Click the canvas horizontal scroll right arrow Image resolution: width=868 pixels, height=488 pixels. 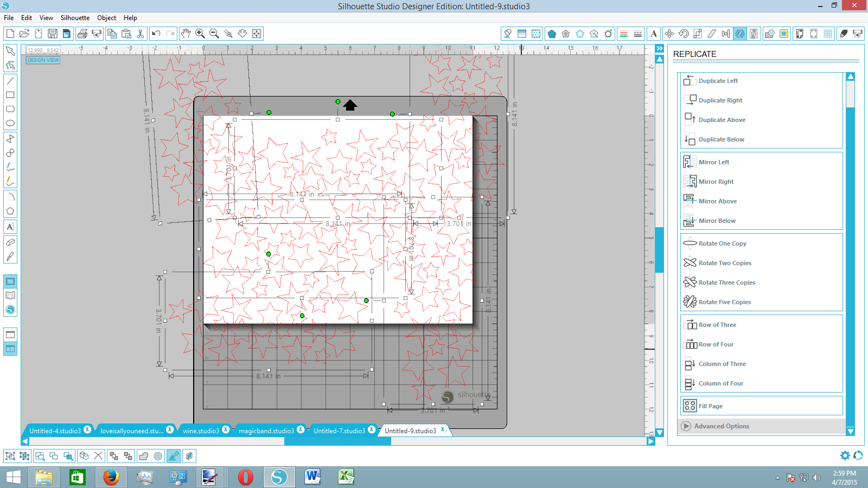tap(650, 441)
